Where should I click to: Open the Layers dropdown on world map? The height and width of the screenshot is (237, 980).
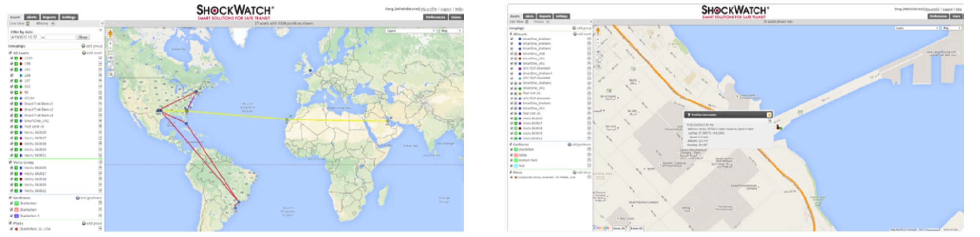point(410,31)
